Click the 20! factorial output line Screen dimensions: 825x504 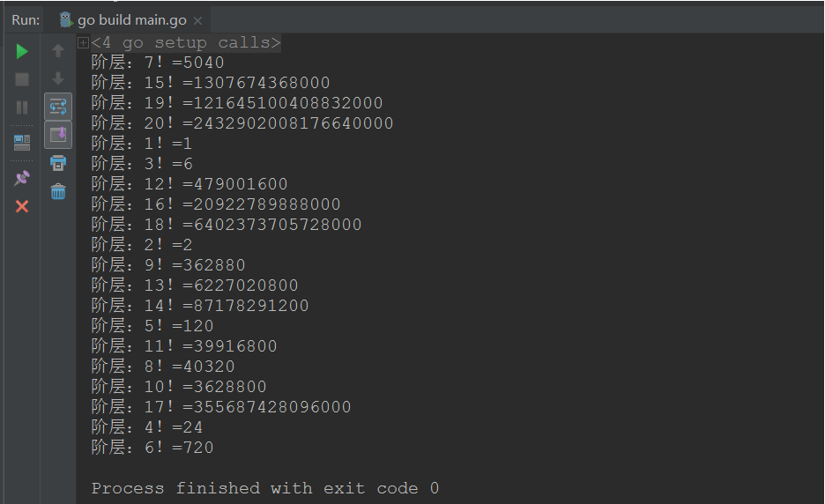click(x=242, y=123)
